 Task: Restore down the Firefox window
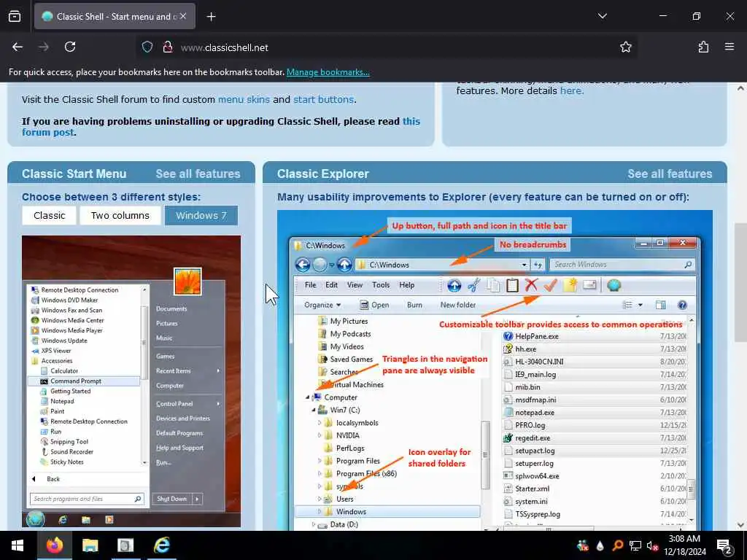(697, 16)
